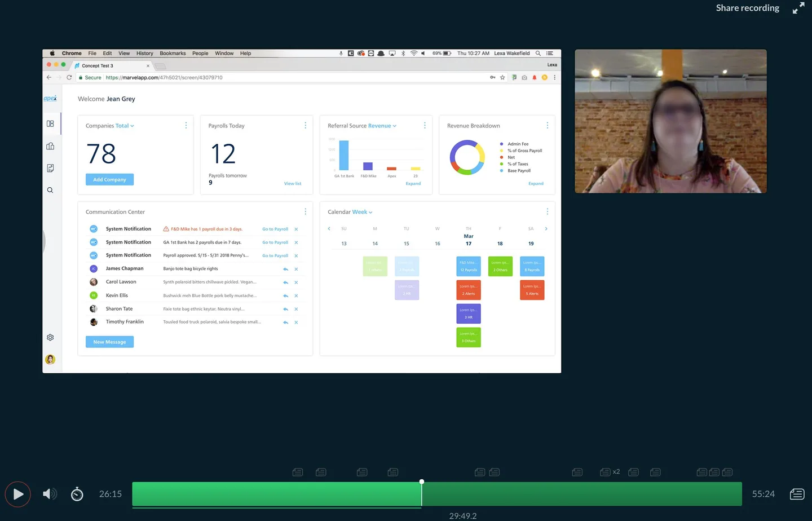Open the Revenue Breakdown card options menu
Viewport: 812px width, 521px height.
(x=547, y=125)
